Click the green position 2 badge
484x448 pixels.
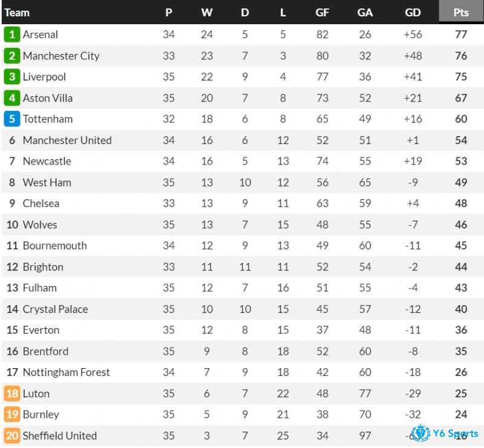[12, 56]
